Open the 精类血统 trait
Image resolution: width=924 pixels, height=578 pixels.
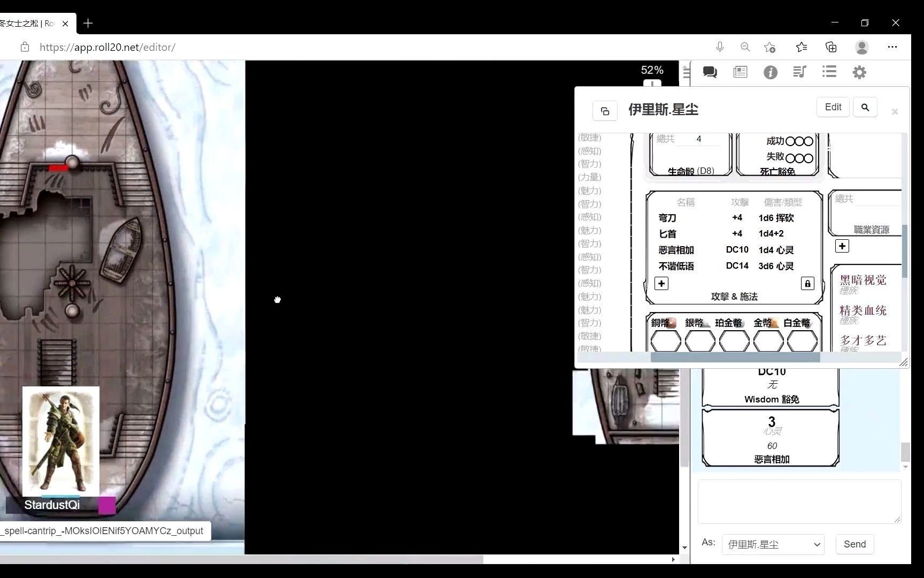[x=863, y=310]
